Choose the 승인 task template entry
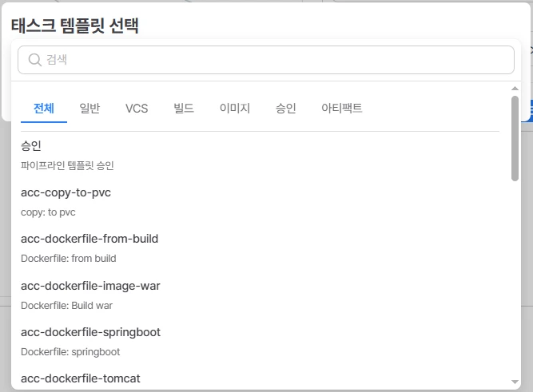Image resolution: width=533 pixels, height=392 pixels. click(31, 146)
